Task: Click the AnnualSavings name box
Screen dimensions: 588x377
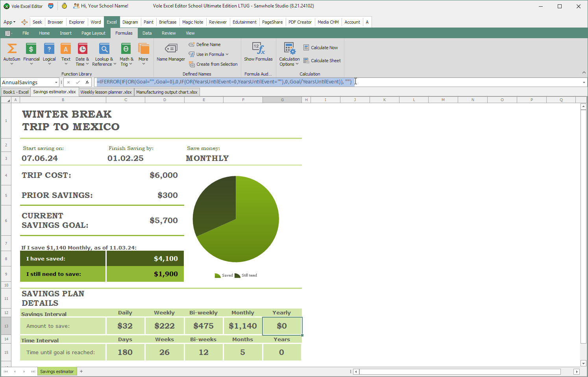Action: pos(28,82)
